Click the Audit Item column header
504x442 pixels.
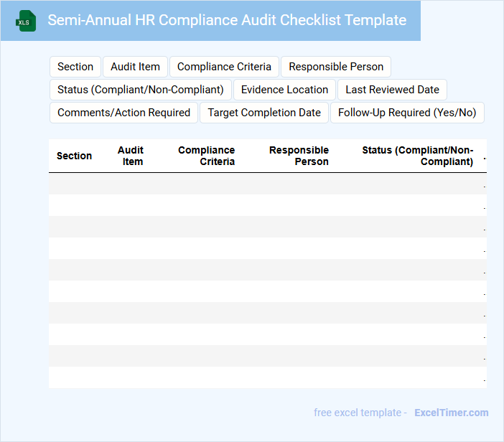click(131, 156)
